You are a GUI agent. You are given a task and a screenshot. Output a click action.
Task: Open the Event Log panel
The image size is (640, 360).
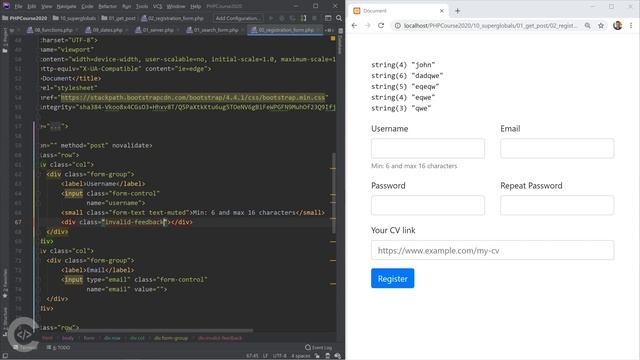(319, 347)
